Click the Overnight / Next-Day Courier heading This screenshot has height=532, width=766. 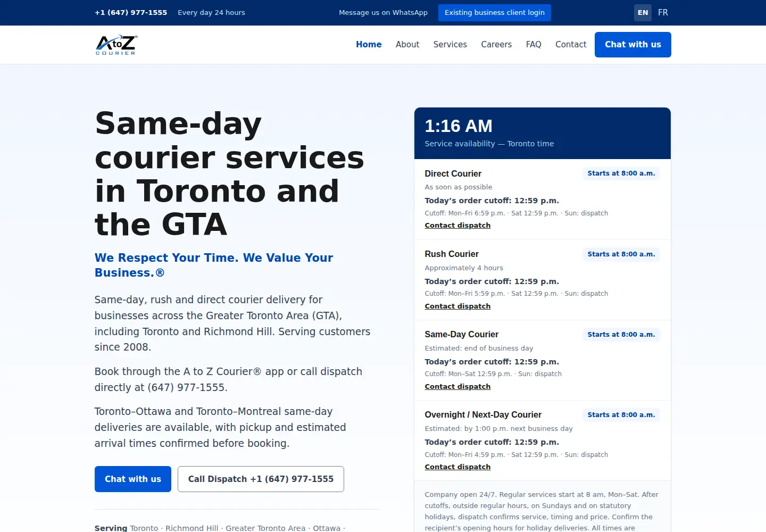pyautogui.click(x=483, y=415)
